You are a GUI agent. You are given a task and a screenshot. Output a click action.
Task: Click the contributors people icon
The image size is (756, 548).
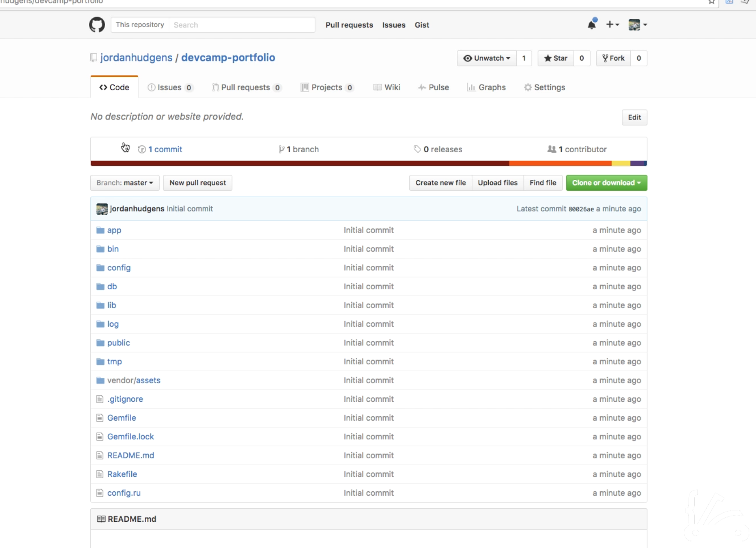pyautogui.click(x=552, y=149)
